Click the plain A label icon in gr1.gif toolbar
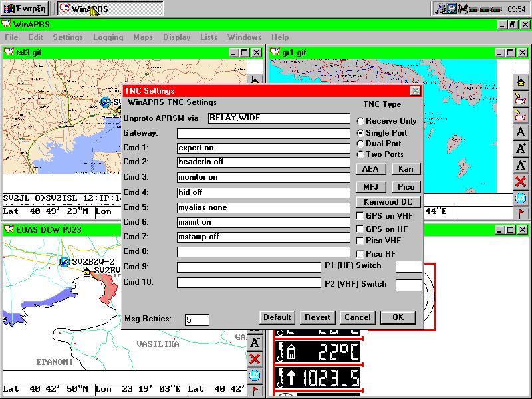Screen dimensions: 532x399 pos(521,132)
